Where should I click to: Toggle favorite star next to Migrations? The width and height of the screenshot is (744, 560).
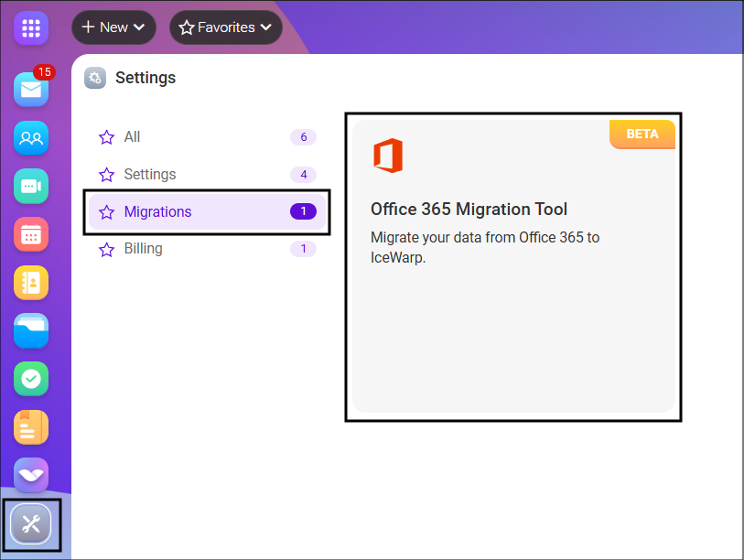(x=106, y=212)
